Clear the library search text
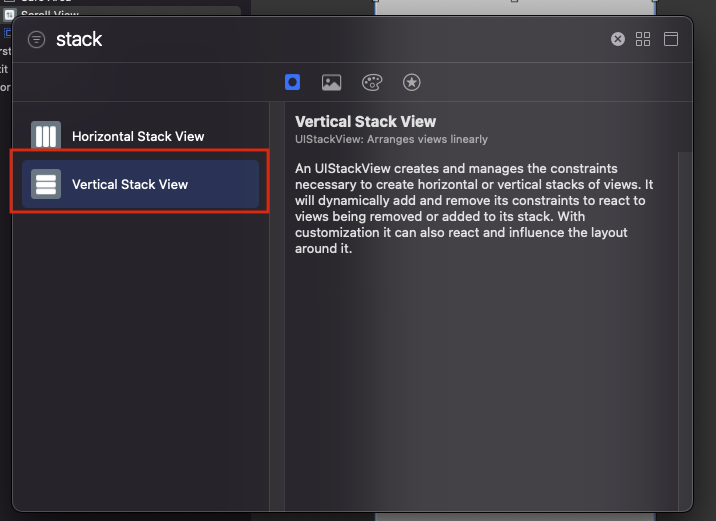Screen dimensions: 716x521 click(618, 39)
